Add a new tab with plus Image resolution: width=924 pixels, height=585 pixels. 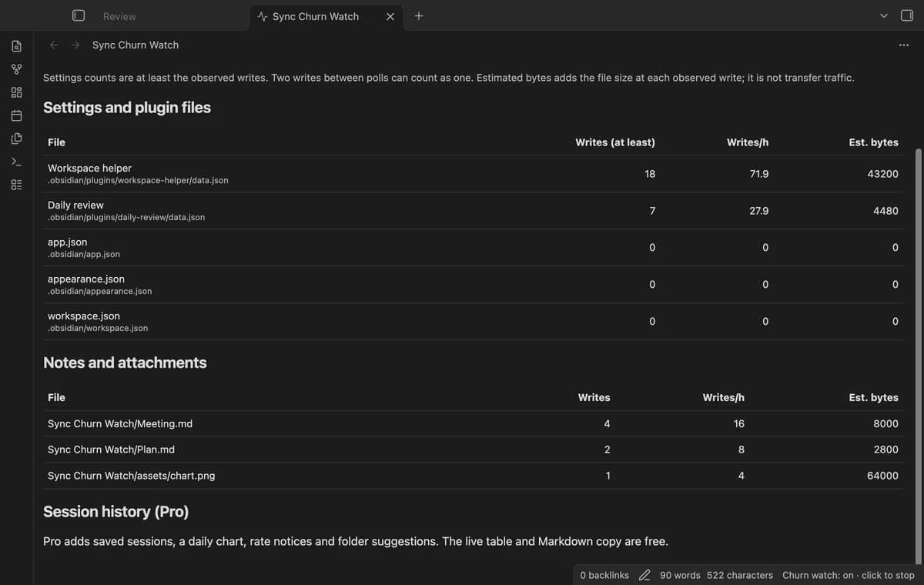click(x=418, y=15)
